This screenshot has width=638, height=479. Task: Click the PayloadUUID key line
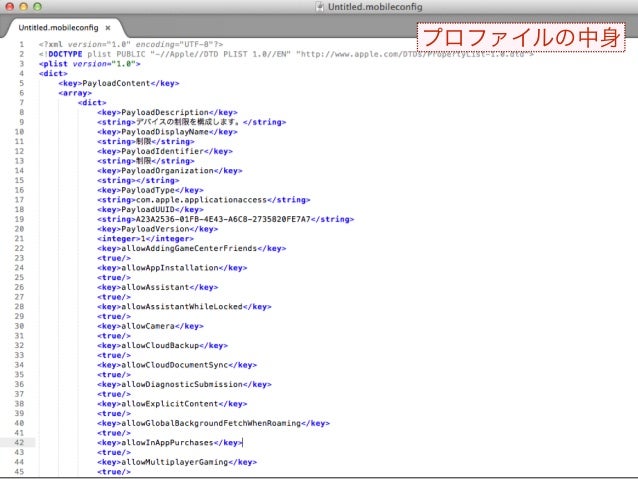(x=150, y=210)
